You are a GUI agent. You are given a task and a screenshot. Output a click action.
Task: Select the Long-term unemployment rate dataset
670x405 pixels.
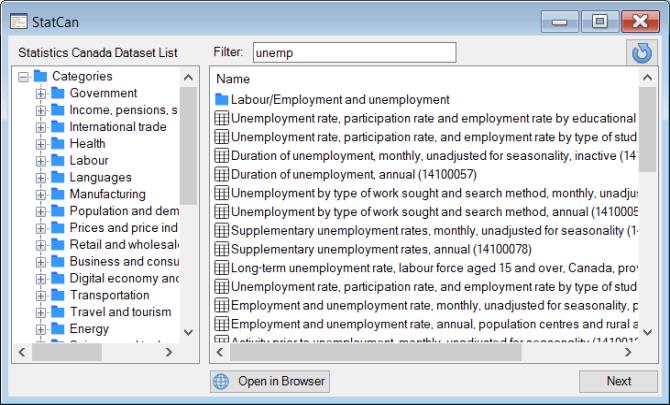[430, 267]
